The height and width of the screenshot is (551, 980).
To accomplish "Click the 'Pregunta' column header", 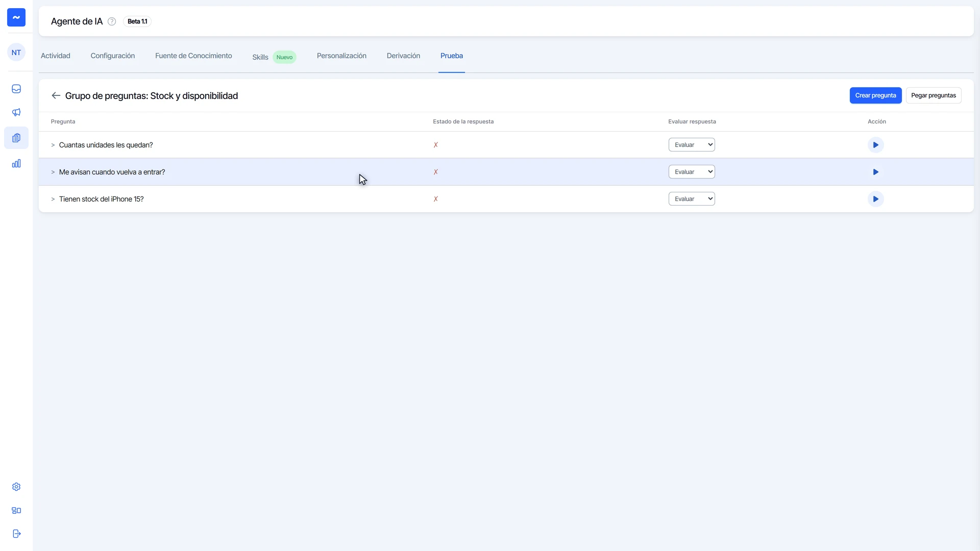I will click(63, 121).
